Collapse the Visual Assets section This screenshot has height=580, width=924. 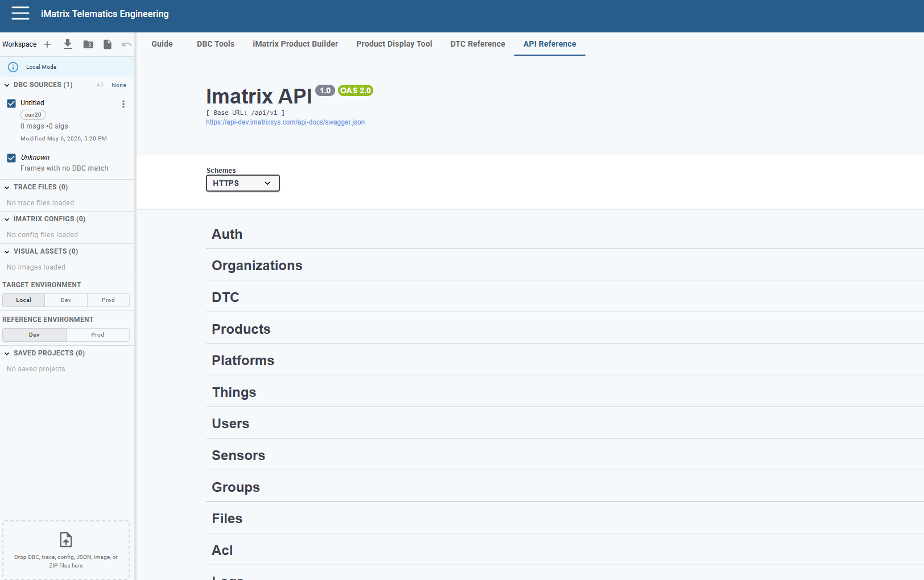7,252
